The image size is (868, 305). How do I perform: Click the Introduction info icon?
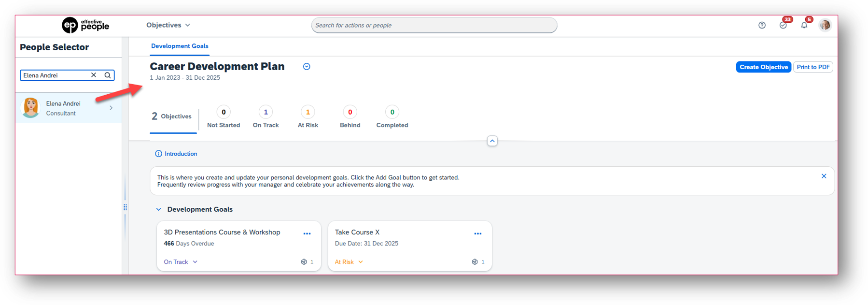(x=158, y=154)
